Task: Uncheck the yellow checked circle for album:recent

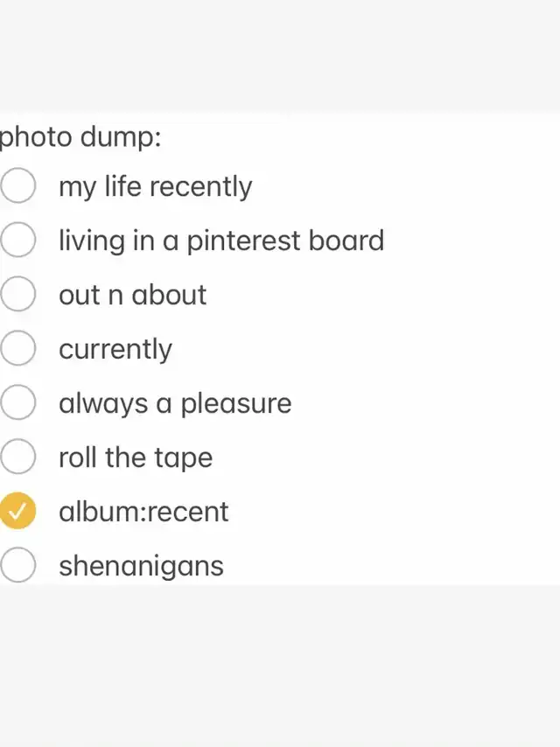Action: [17, 511]
